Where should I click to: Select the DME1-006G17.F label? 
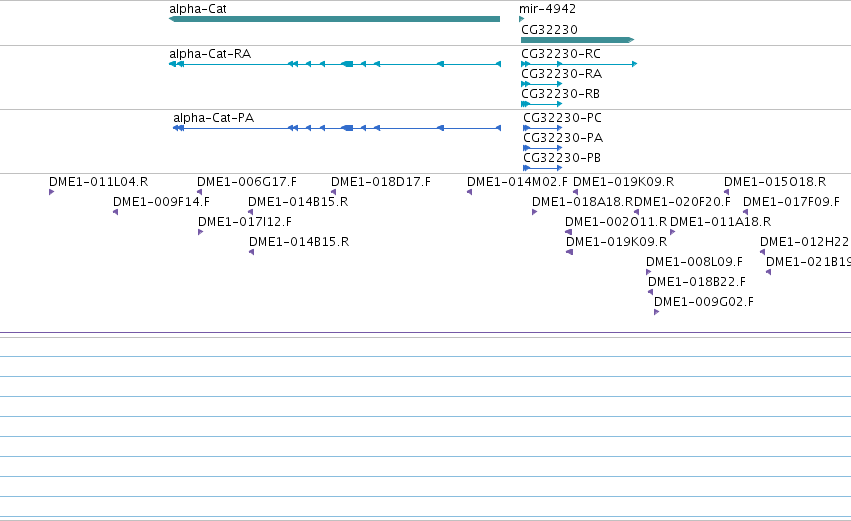tap(247, 182)
